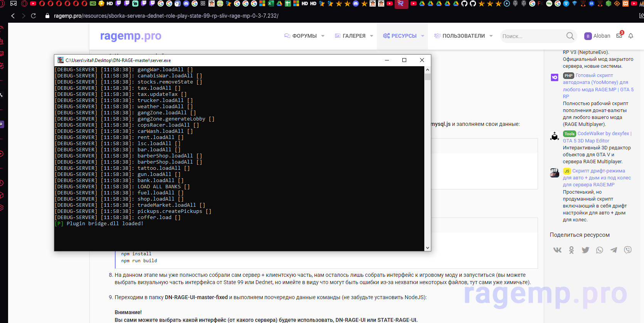
Task: Click the ragemp.pro site logo
Action: (131, 36)
